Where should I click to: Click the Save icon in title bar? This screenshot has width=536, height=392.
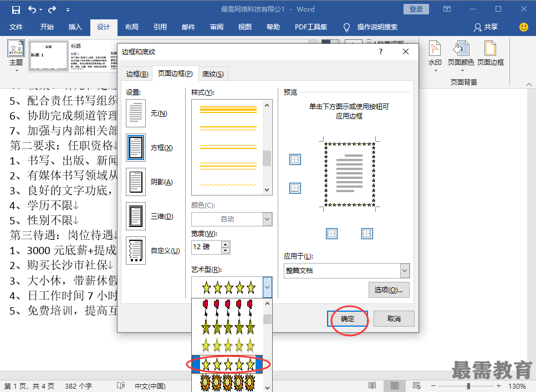pyautogui.click(x=16, y=9)
